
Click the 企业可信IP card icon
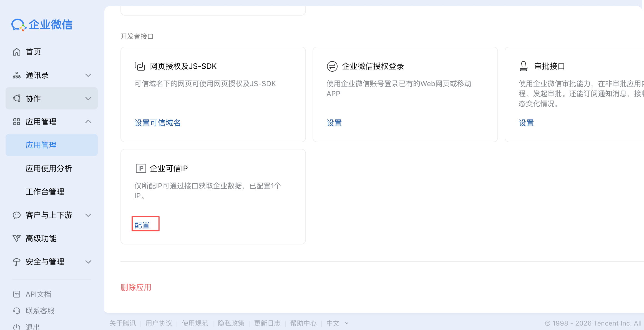coord(141,168)
